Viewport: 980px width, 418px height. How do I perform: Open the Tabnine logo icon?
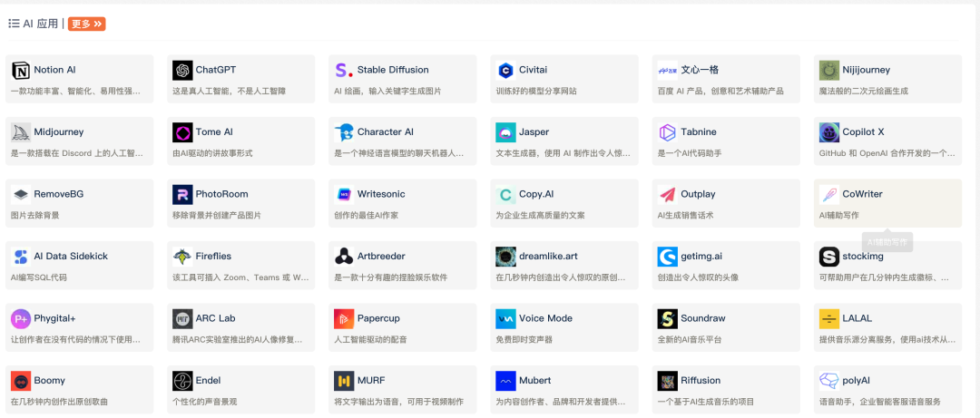668,132
